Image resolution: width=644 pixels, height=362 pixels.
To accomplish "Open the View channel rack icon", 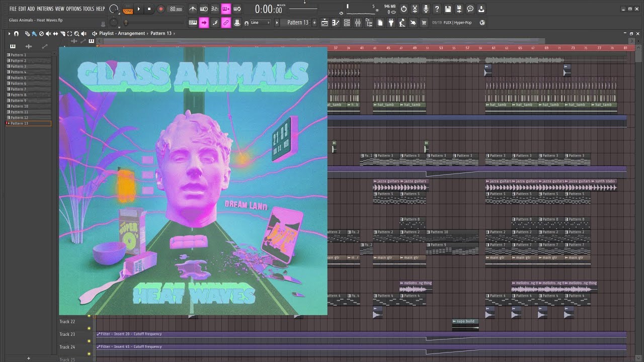I will pyautogui.click(x=347, y=23).
